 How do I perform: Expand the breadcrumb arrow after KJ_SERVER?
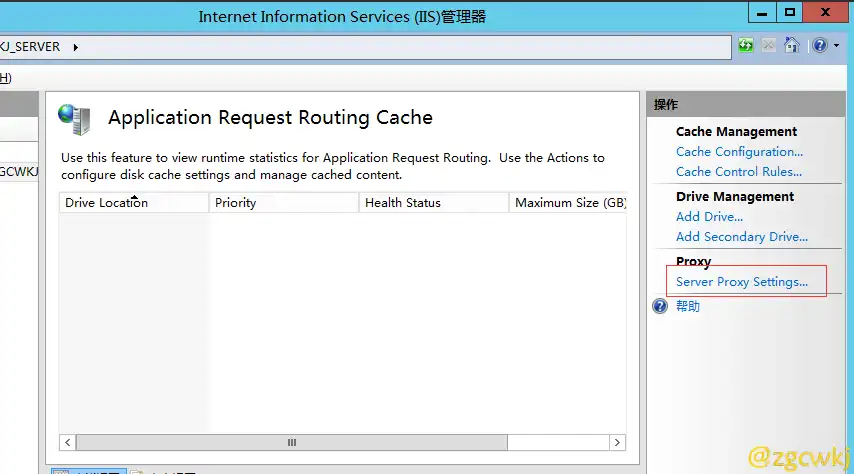click(76, 47)
